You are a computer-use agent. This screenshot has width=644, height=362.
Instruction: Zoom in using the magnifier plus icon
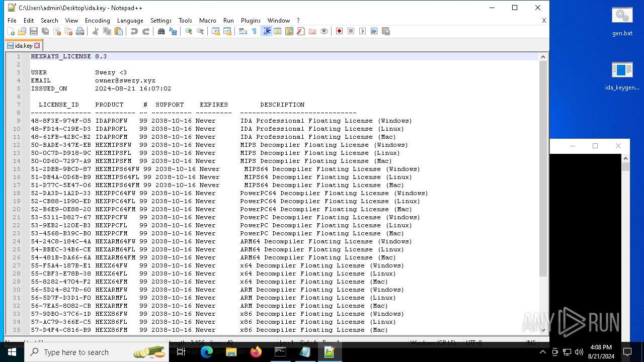[x=189, y=31]
